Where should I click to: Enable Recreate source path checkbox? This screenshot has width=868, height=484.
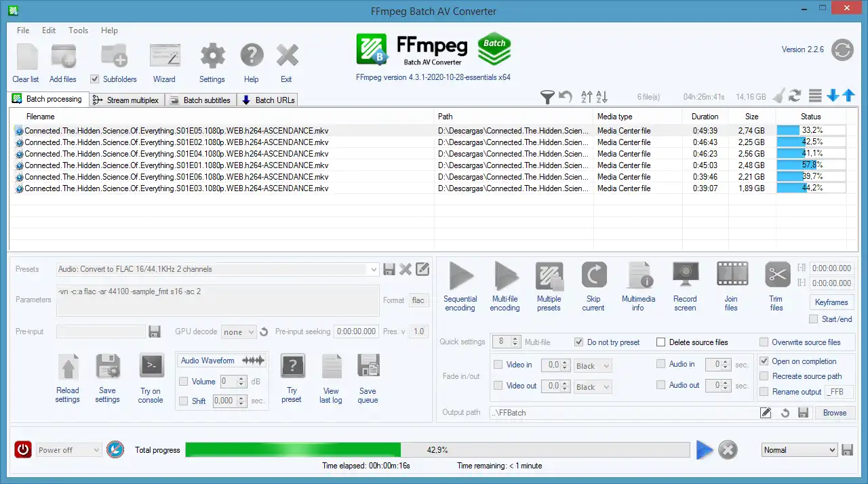(x=764, y=376)
